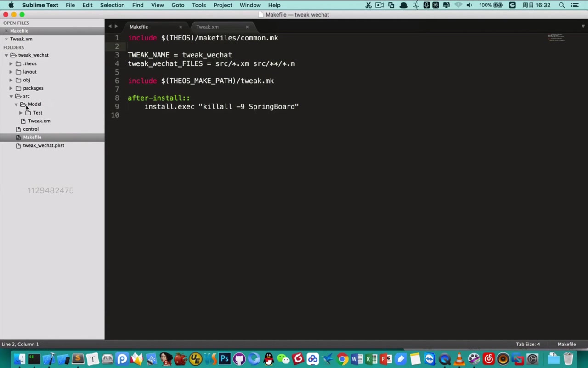Select Makefile in the folder tree
This screenshot has height=368, width=588.
click(32, 137)
